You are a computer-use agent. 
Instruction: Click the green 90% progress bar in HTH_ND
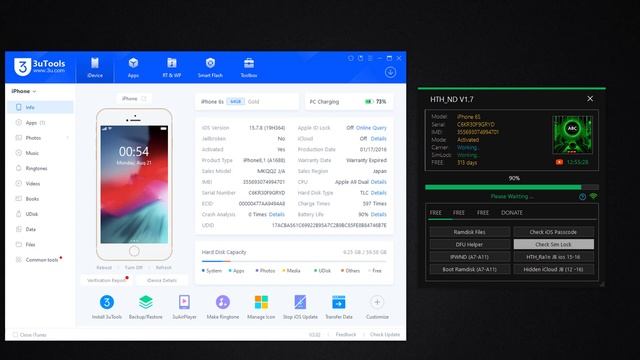click(x=512, y=187)
